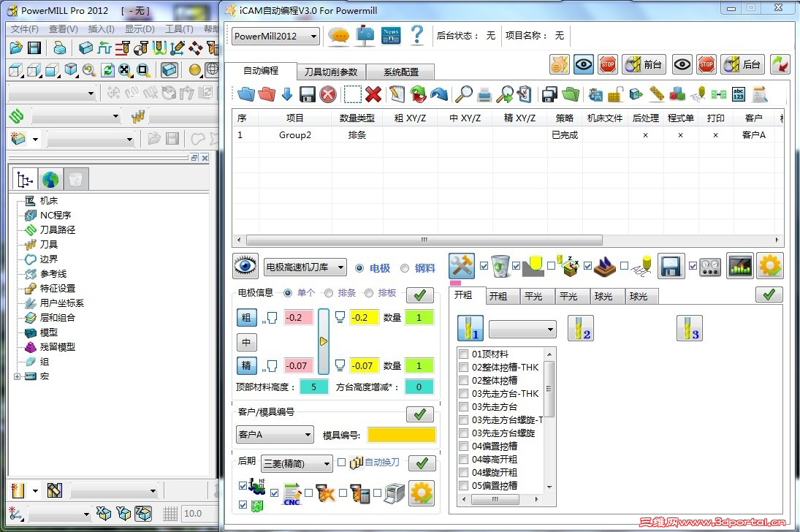This screenshot has height=532, width=800.
Task: Open the notepad edit icon
Action: point(397,94)
